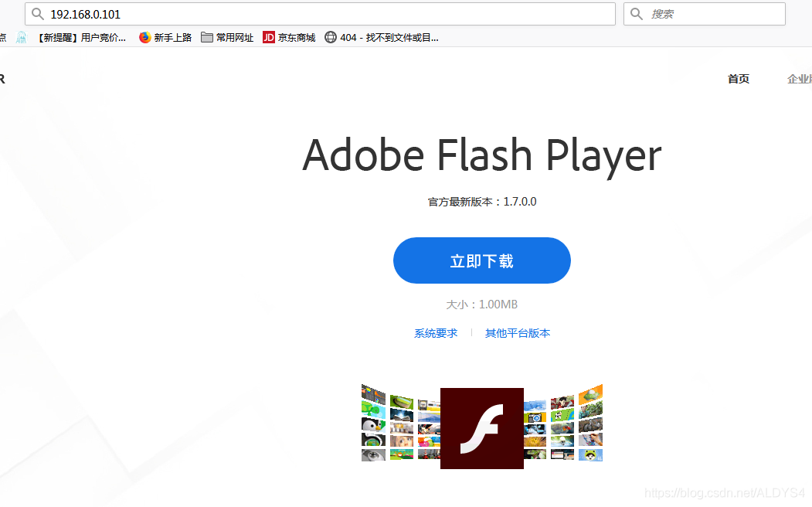Click the 立即下载 download button
The width and height of the screenshot is (812, 507).
click(481, 260)
